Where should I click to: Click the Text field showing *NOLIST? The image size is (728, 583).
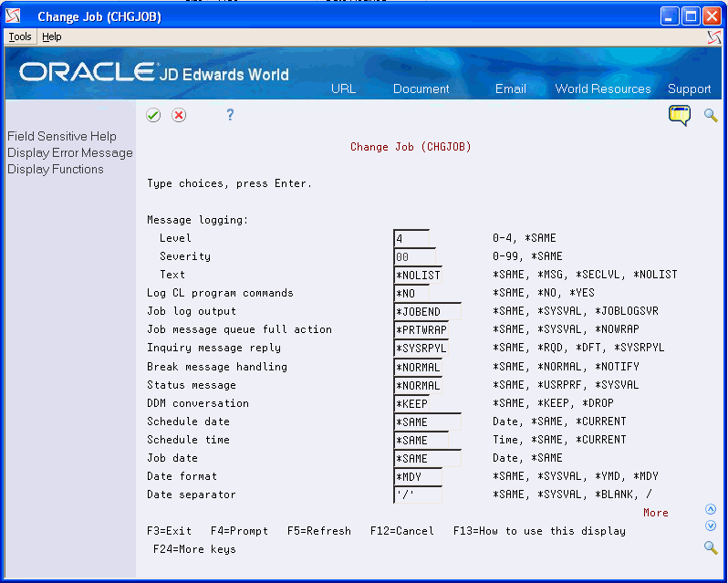(x=418, y=275)
